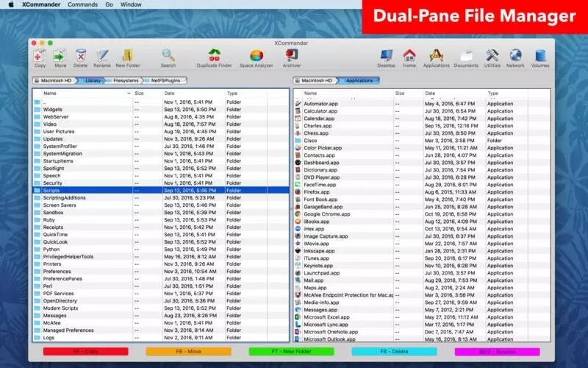Viewport: 588px width, 368px height.
Task: Go to Home folder icon
Action: click(409, 58)
